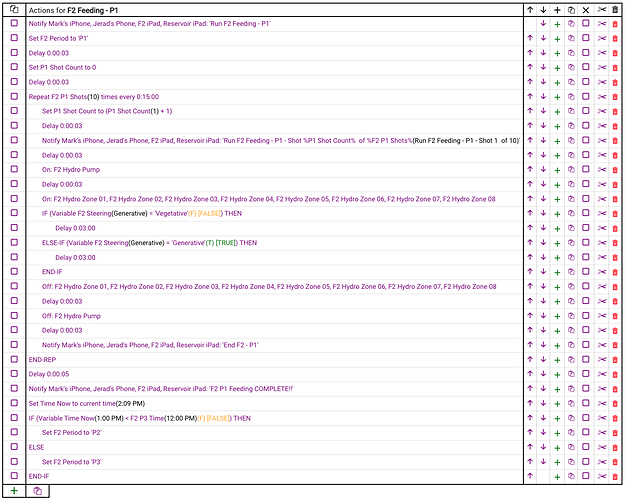Click the header X icon
This screenshot has width=626, height=500.
(x=586, y=10)
